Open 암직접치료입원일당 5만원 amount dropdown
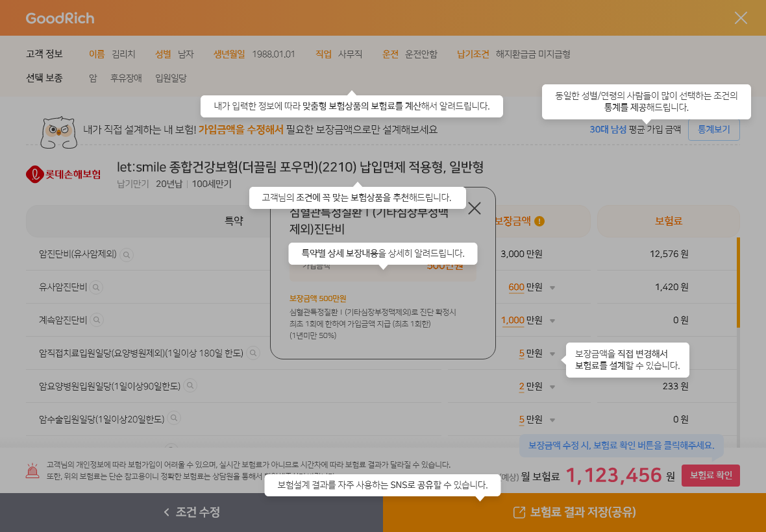The height and width of the screenshot is (532, 766). (552, 354)
